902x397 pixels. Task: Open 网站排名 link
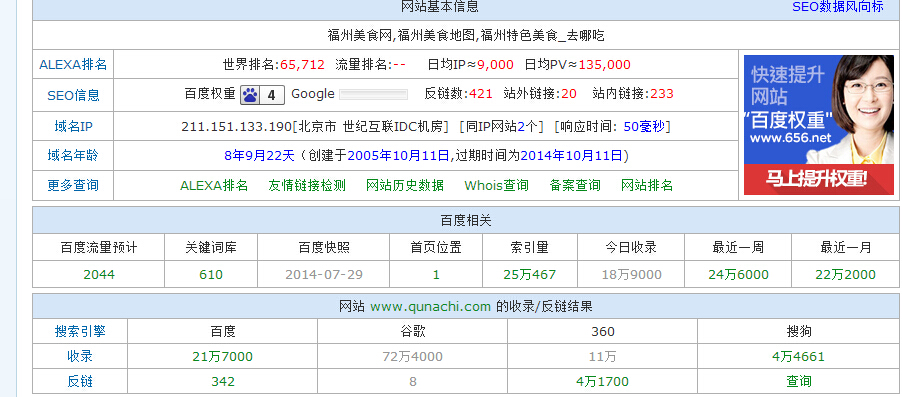click(x=647, y=185)
